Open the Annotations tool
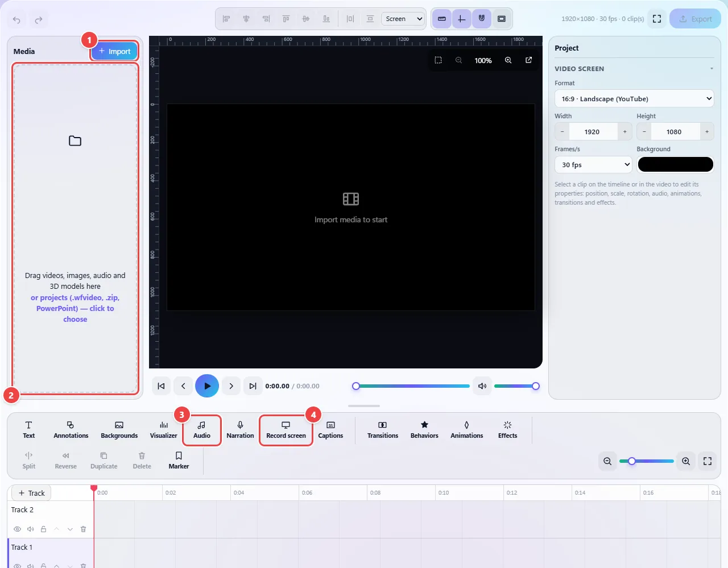Image resolution: width=728 pixels, height=568 pixels. pos(71,430)
